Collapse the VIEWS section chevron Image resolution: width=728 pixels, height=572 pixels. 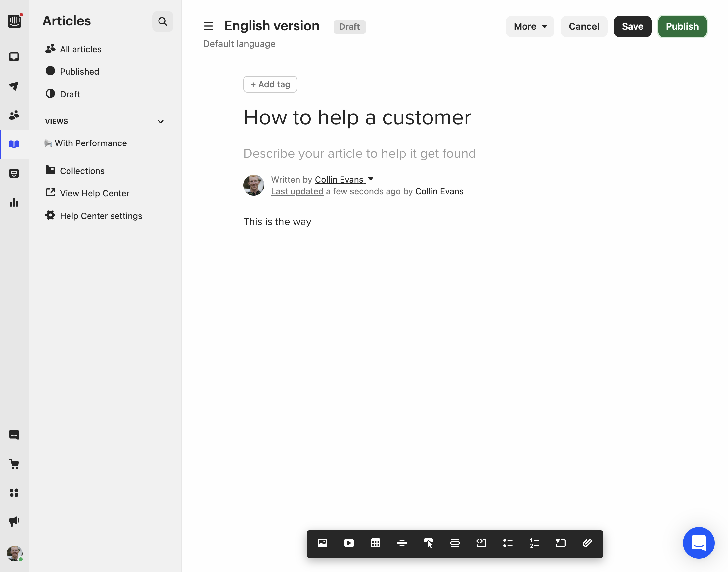click(161, 122)
